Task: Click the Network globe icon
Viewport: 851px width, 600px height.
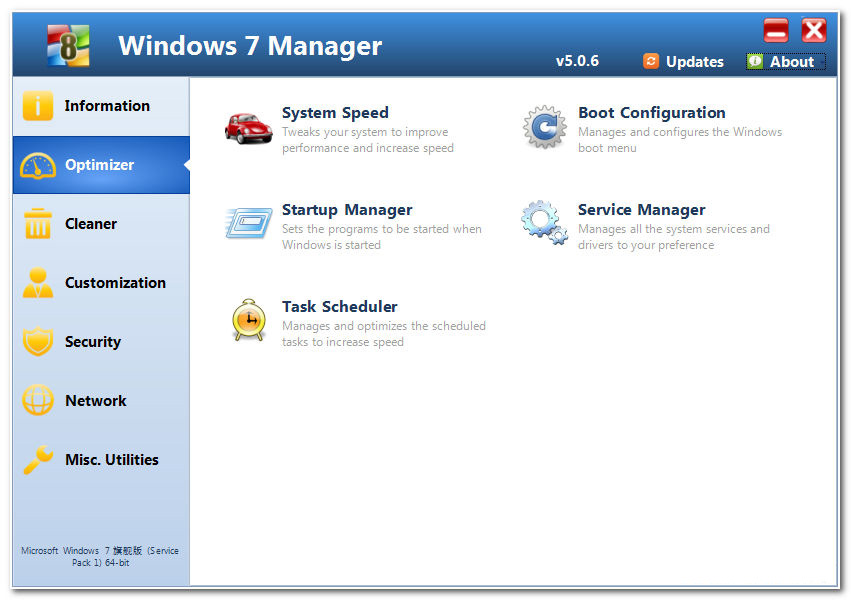Action: coord(37,400)
